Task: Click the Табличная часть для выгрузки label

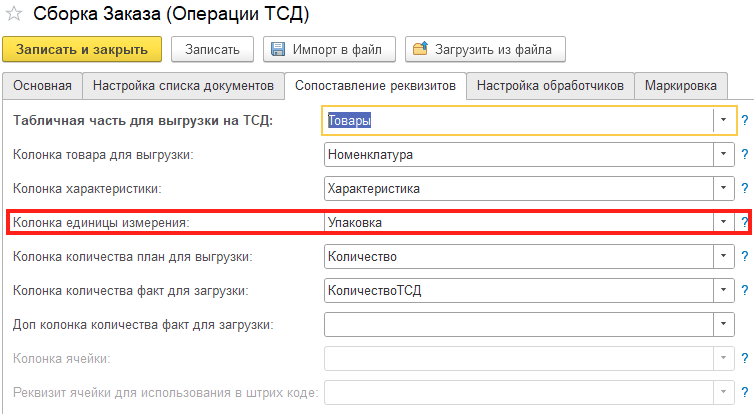Action: [143, 120]
